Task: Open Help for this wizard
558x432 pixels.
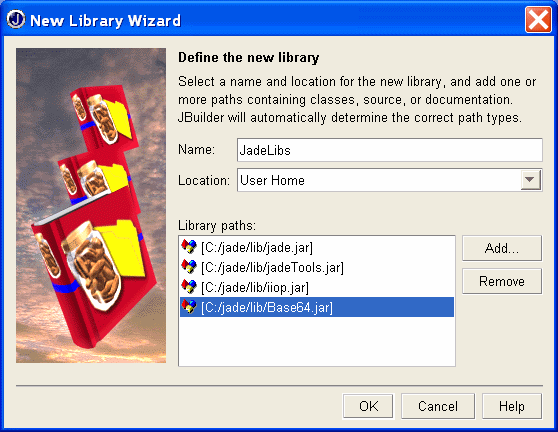Action: (512, 406)
